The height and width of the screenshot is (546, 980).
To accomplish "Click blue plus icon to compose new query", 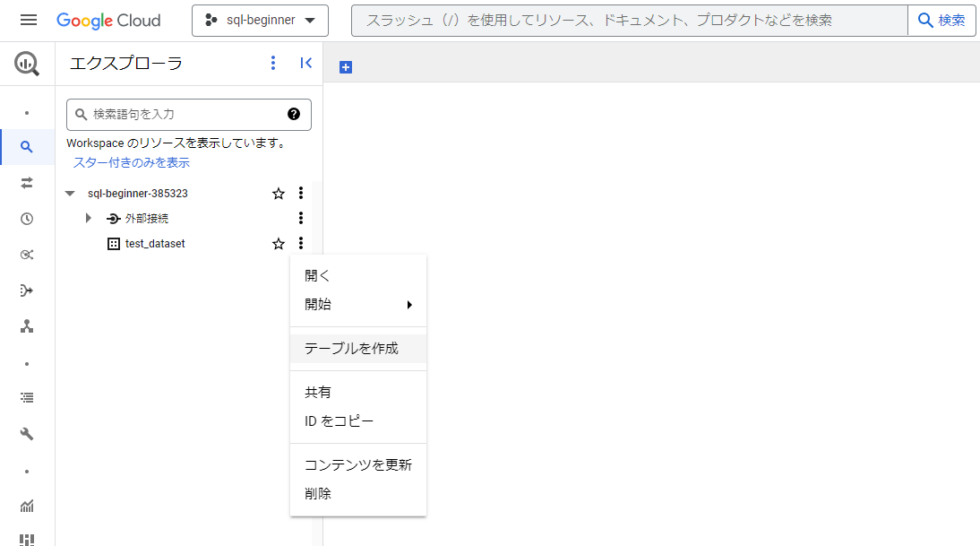I will tap(346, 67).
